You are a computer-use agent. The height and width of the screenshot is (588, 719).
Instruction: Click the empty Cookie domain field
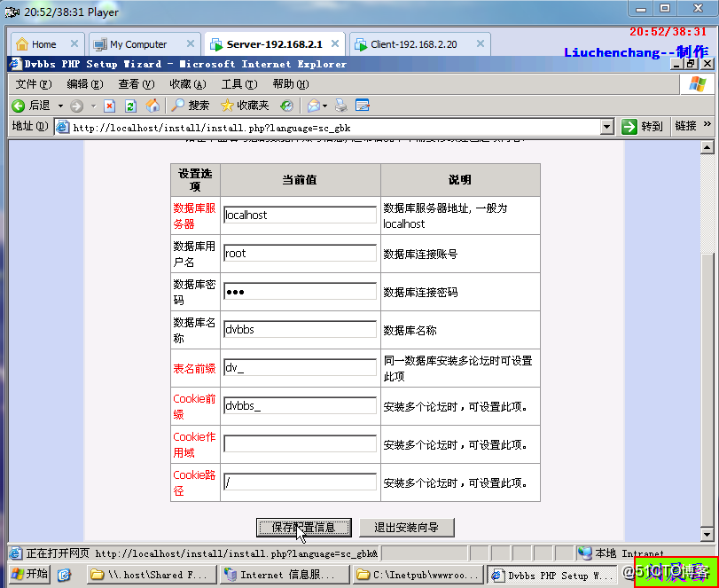(x=300, y=443)
